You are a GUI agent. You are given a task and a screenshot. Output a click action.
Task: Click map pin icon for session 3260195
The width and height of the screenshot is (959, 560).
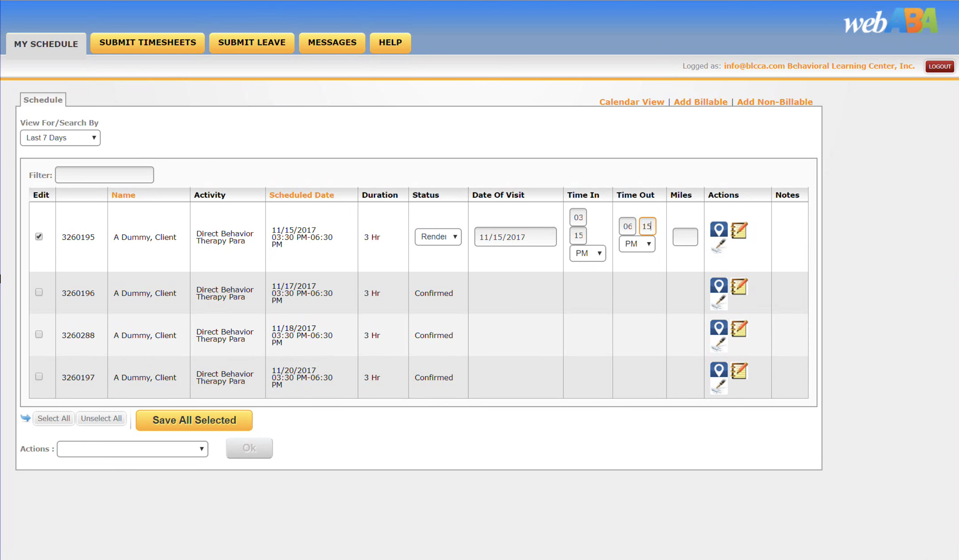point(718,230)
